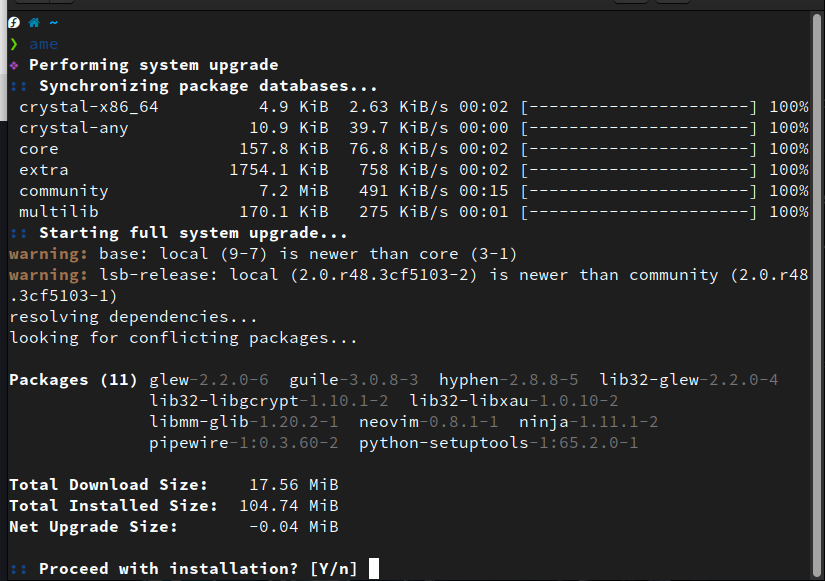Click the terminal cursor block
The image size is (825, 581).
point(374,568)
